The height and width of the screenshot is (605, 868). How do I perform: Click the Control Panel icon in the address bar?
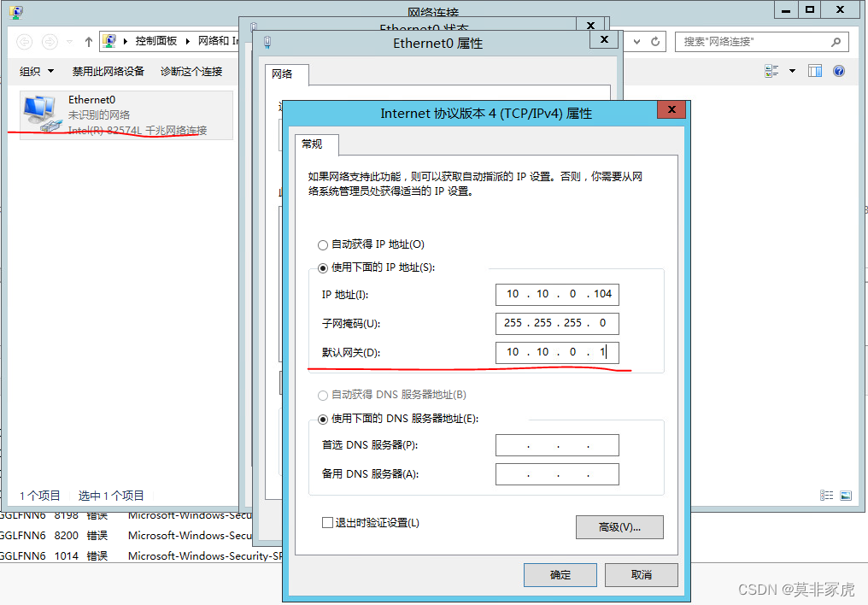109,41
